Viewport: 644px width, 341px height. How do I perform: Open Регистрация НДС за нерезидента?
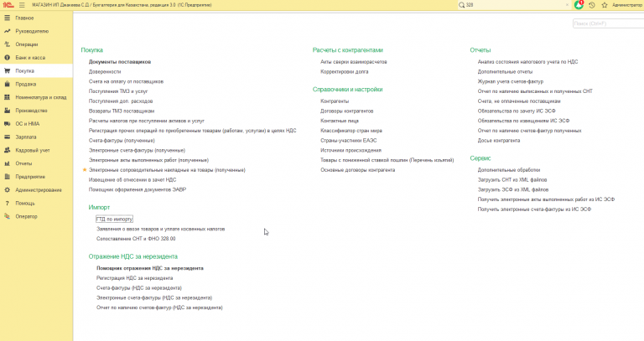click(135, 278)
